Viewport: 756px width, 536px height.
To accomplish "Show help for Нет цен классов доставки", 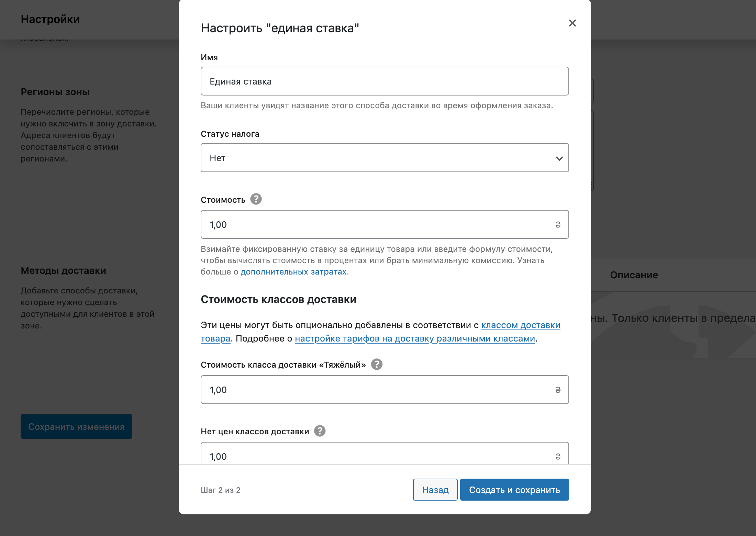I will [320, 431].
